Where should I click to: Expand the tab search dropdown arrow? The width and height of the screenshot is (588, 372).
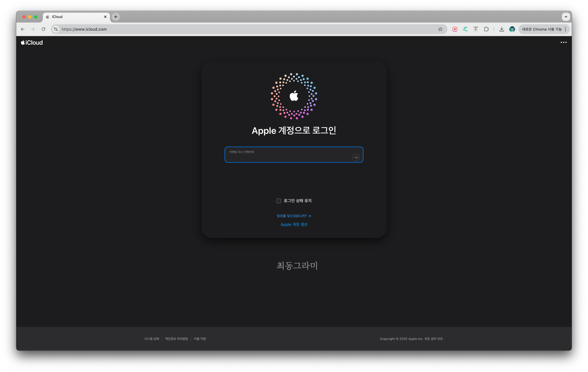(x=566, y=17)
